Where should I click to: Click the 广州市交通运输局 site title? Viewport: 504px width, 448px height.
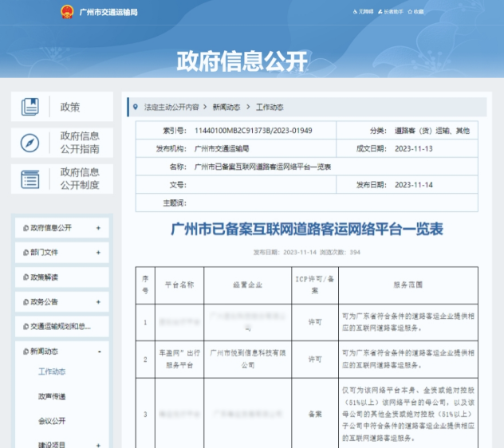coord(108,13)
